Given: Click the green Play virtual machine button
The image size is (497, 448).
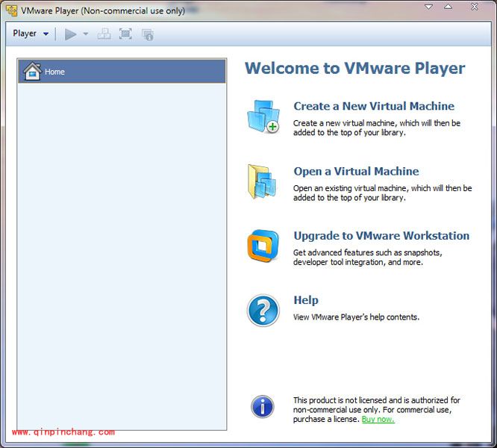Looking at the screenshot, I should click(x=70, y=34).
